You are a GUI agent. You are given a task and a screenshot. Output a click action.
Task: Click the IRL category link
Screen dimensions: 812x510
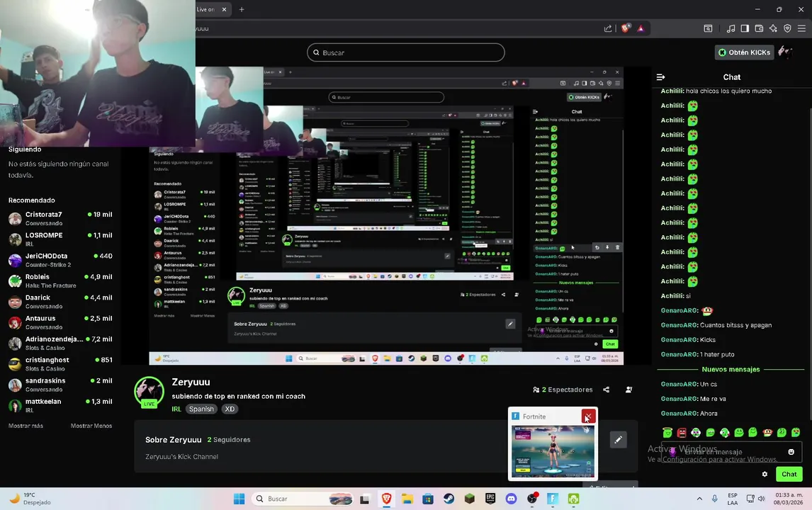click(x=176, y=409)
